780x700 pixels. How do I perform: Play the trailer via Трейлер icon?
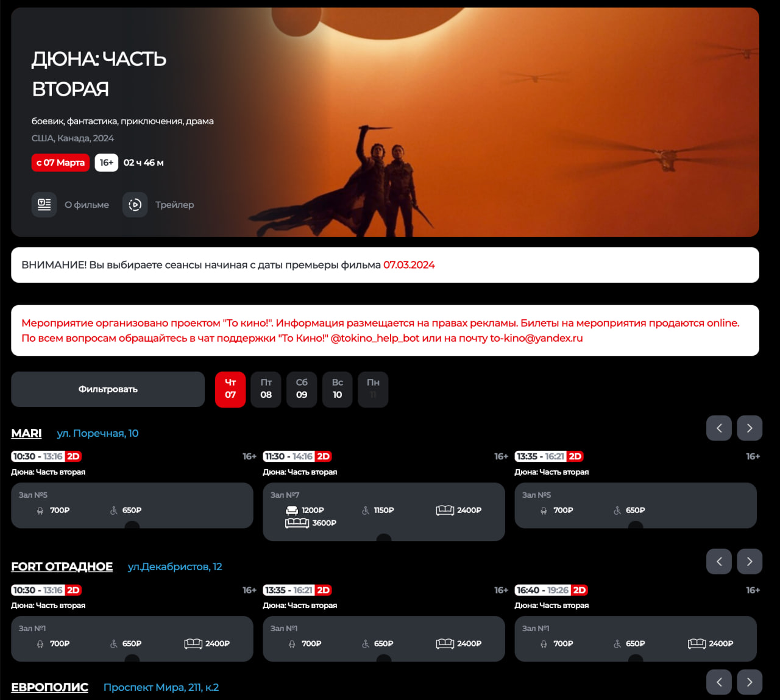click(x=135, y=205)
